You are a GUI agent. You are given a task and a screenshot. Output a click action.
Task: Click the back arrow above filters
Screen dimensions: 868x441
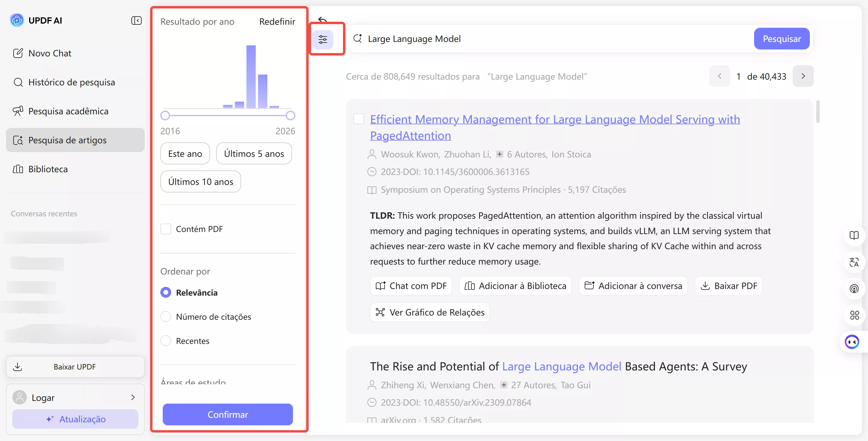tap(322, 20)
